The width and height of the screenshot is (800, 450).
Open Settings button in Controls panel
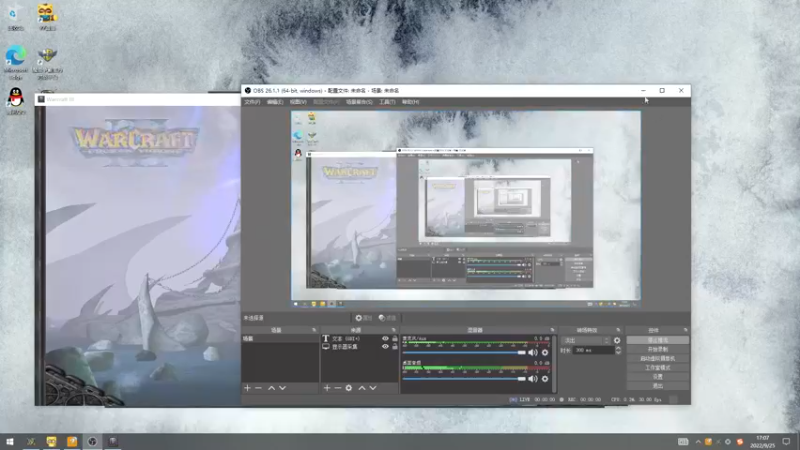click(x=658, y=377)
